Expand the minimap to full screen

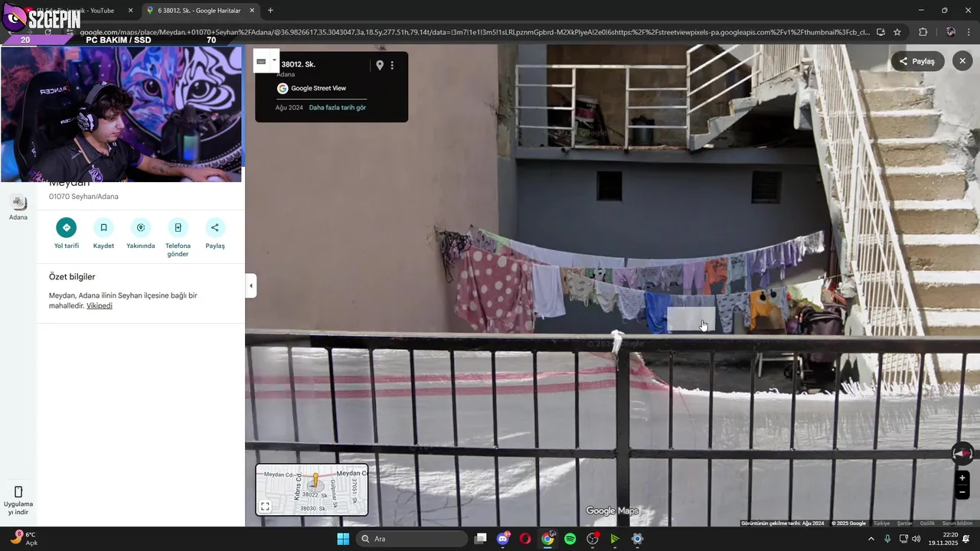[x=265, y=507]
